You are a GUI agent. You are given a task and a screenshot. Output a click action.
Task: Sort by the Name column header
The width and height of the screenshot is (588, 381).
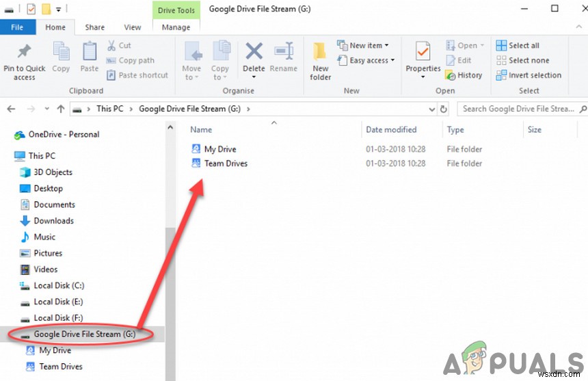(x=201, y=130)
